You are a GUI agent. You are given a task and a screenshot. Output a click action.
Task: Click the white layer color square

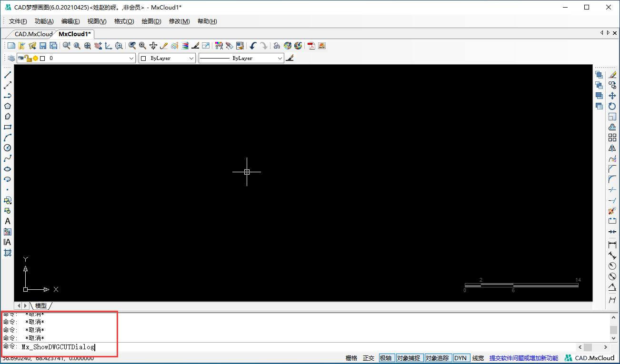[42, 58]
